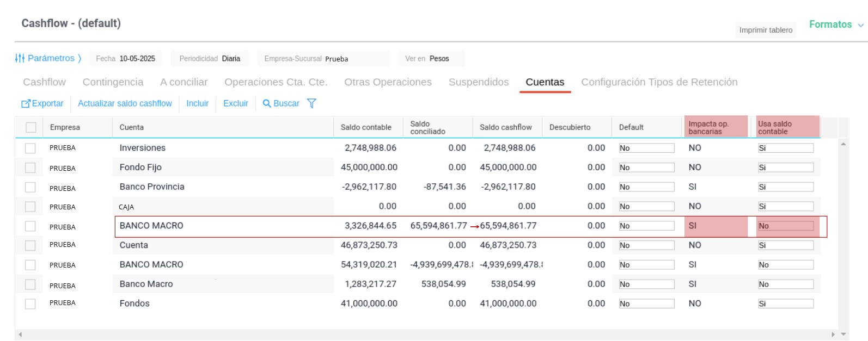Viewport: 868px width, 341px height.
Task: Open the Parámetros sliders icon
Action: [20, 58]
